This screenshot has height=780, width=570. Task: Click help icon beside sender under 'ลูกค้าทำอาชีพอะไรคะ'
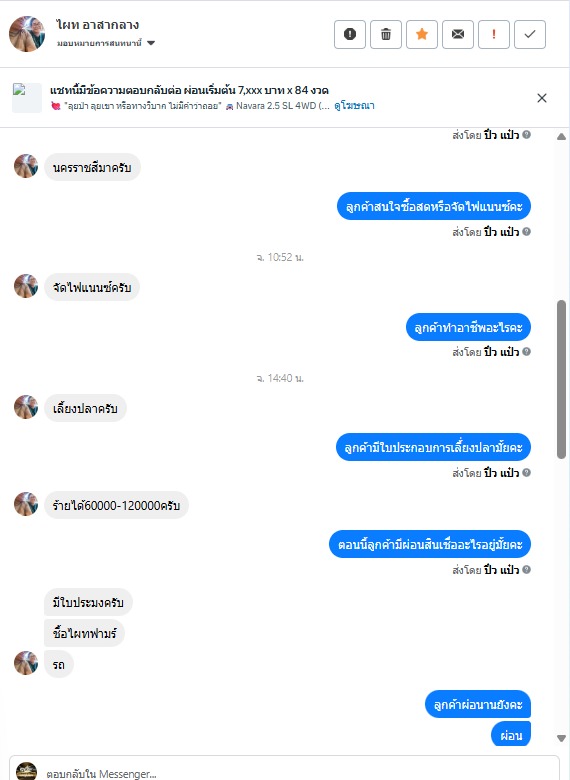click(527, 352)
